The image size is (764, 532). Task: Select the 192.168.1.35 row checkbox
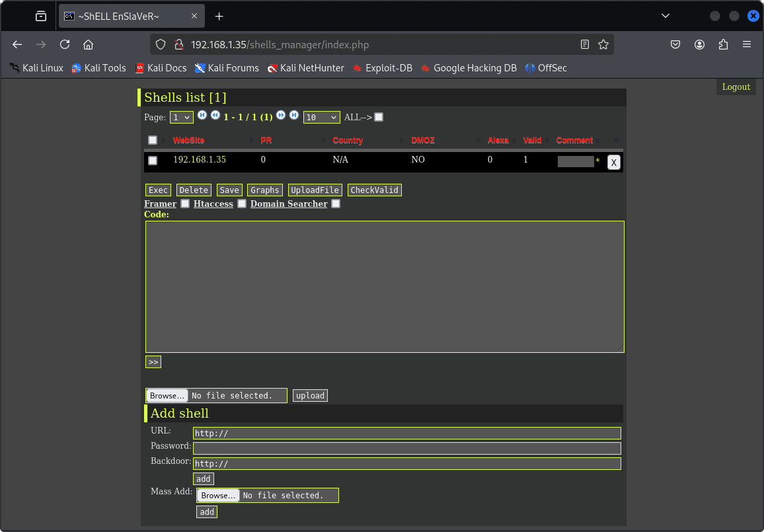[153, 161]
